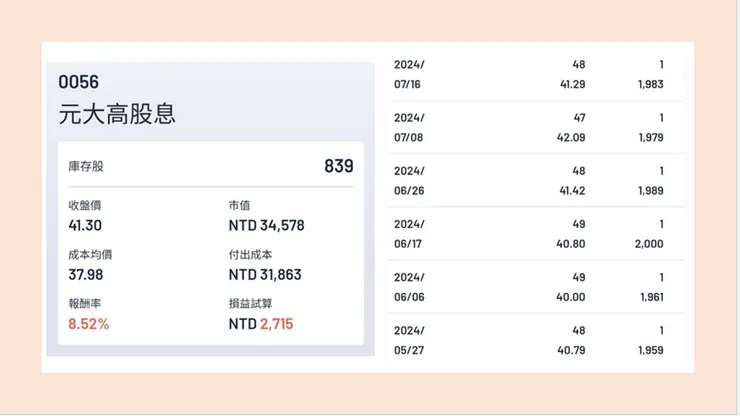Viewport: 740px width, 416px height.
Task: Open the 2024/07/16 transaction row
Action: pos(535,74)
